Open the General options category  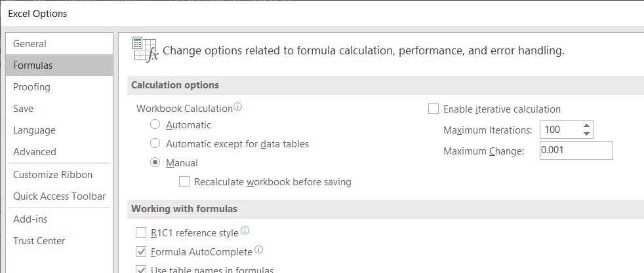(30, 44)
